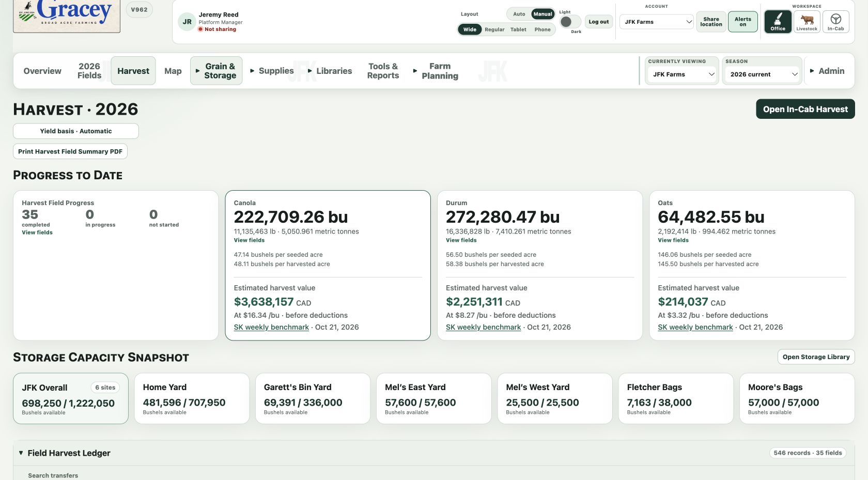
Task: Choose the Phone layout option
Action: click(542, 29)
